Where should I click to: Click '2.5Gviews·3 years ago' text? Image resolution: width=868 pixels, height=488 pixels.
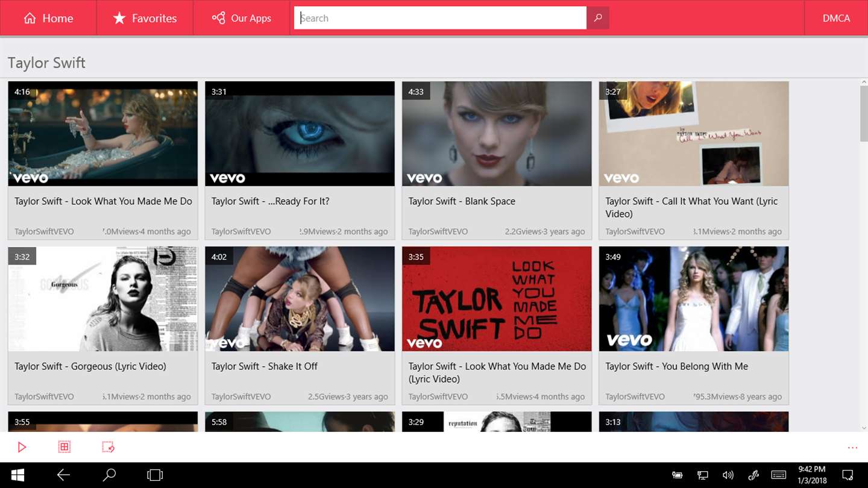[348, 396]
